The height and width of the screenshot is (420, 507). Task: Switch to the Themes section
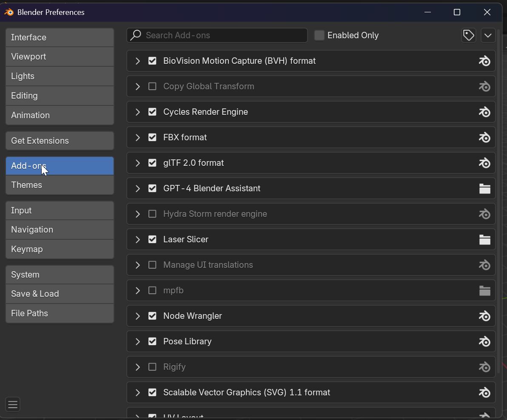click(x=60, y=184)
